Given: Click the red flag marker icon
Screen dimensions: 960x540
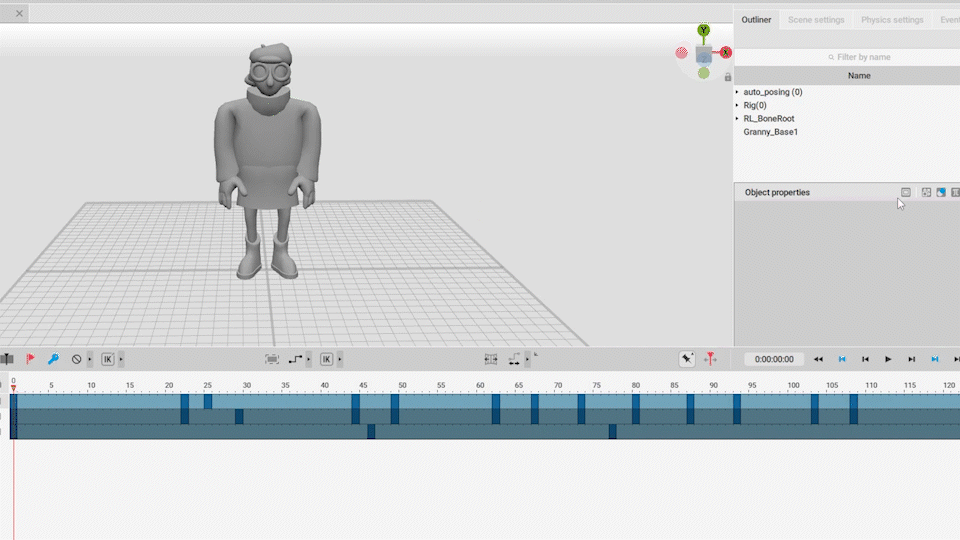Looking at the screenshot, I should 30,359.
